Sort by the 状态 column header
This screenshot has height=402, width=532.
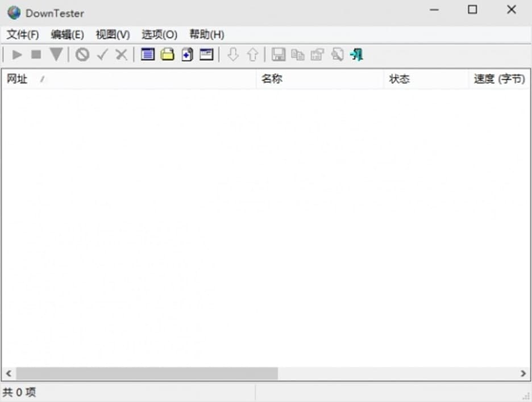[426, 79]
